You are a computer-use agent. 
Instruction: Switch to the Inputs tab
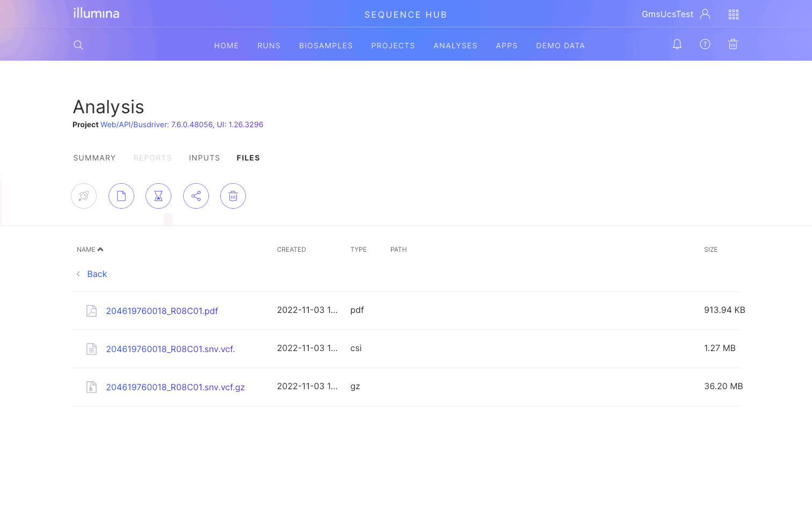pyautogui.click(x=205, y=158)
